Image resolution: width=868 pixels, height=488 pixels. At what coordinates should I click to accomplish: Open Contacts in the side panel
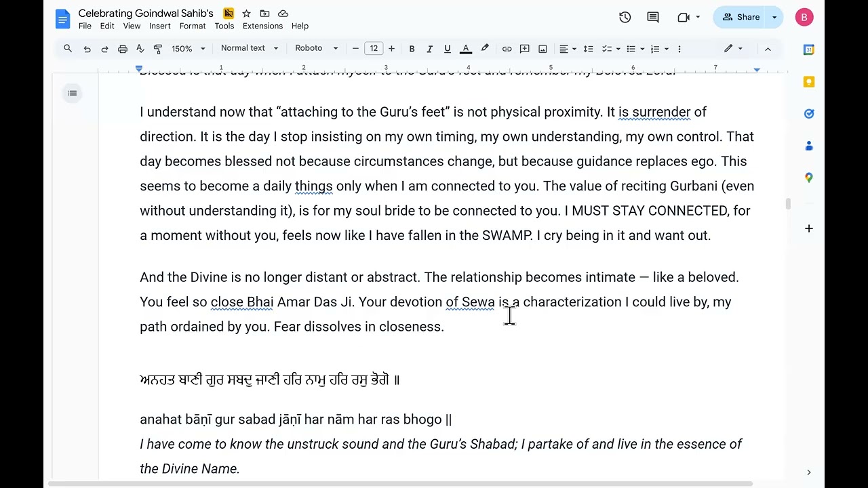tap(809, 146)
